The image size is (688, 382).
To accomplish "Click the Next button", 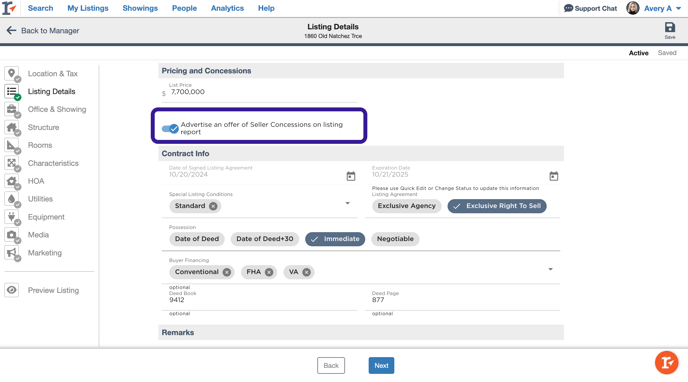I will (x=381, y=365).
